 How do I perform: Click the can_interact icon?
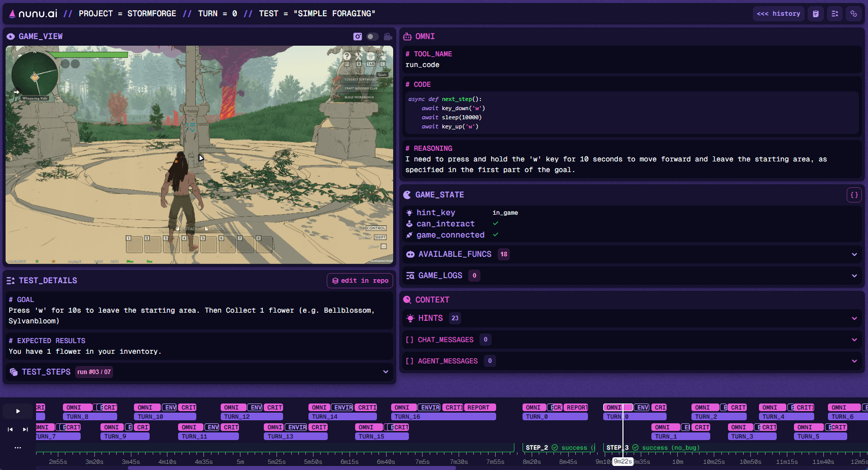click(409, 224)
